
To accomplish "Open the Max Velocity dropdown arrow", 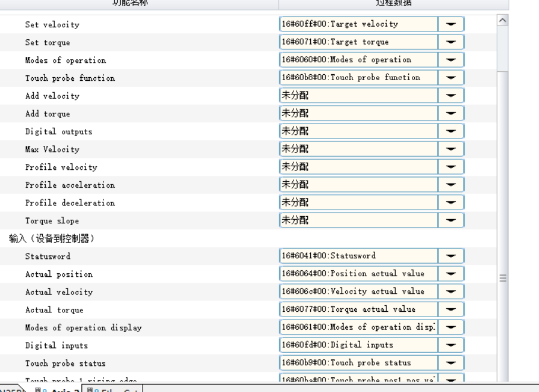I will [451, 149].
